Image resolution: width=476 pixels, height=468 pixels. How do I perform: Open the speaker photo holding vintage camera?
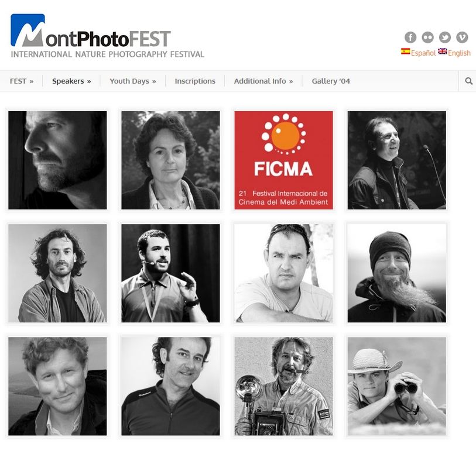tap(283, 386)
